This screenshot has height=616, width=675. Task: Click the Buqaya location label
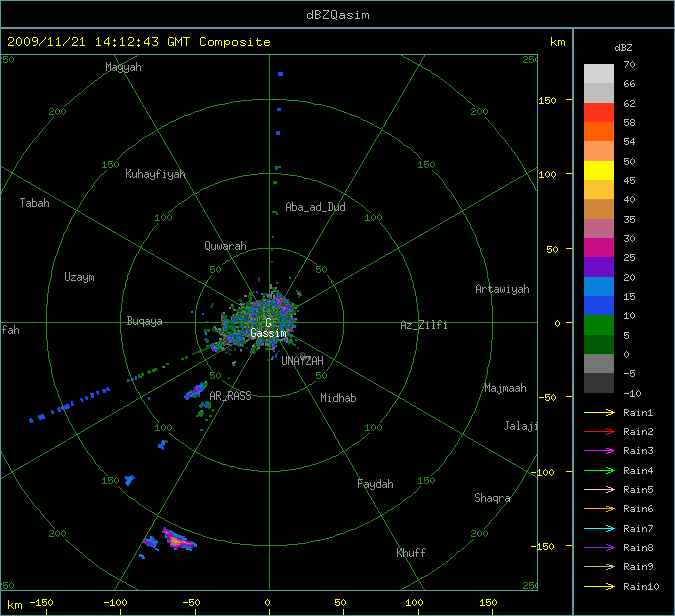(145, 321)
